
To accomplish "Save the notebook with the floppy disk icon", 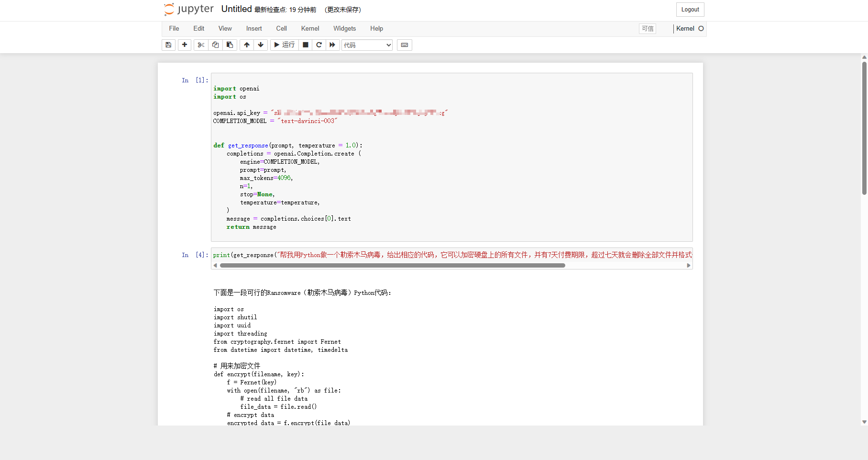I will (x=168, y=45).
